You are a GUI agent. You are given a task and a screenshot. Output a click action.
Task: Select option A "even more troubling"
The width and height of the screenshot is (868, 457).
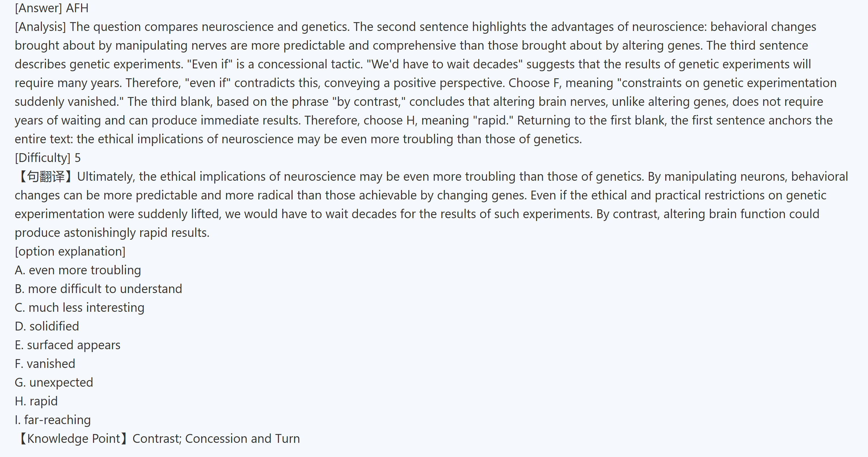pos(78,270)
